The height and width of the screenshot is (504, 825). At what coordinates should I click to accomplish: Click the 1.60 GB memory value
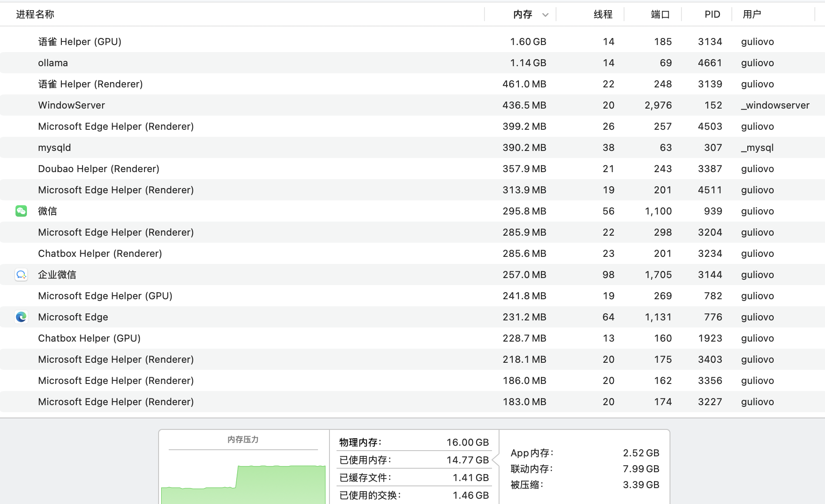(528, 41)
